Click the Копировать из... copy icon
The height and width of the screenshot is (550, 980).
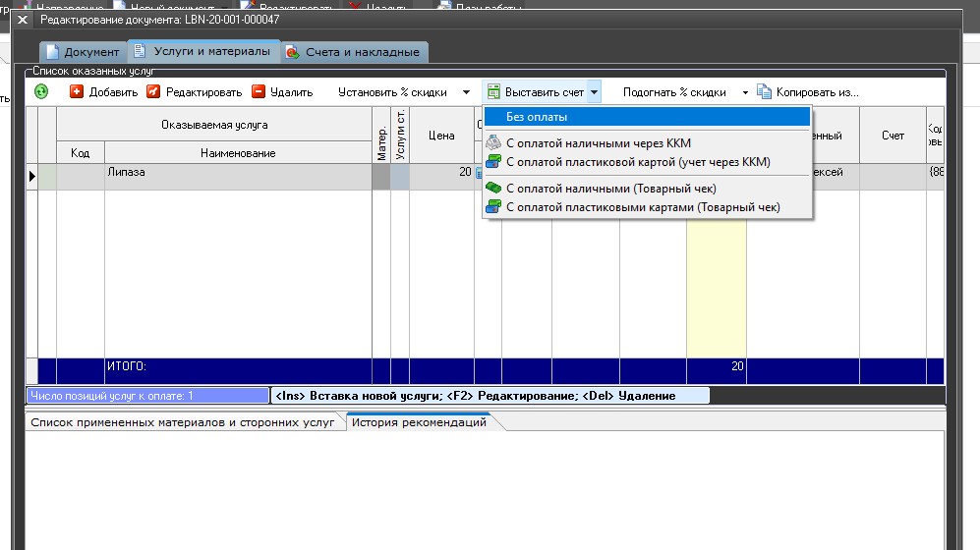[x=764, y=92]
